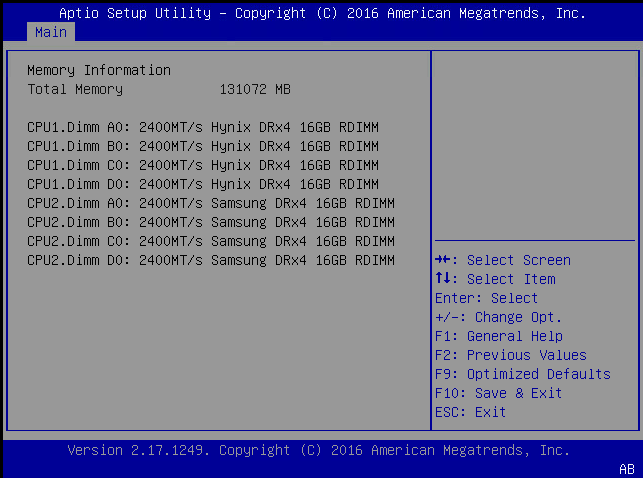Click the F9: Optimized Defaults line
The height and width of the screenshot is (478, 643).
(523, 374)
